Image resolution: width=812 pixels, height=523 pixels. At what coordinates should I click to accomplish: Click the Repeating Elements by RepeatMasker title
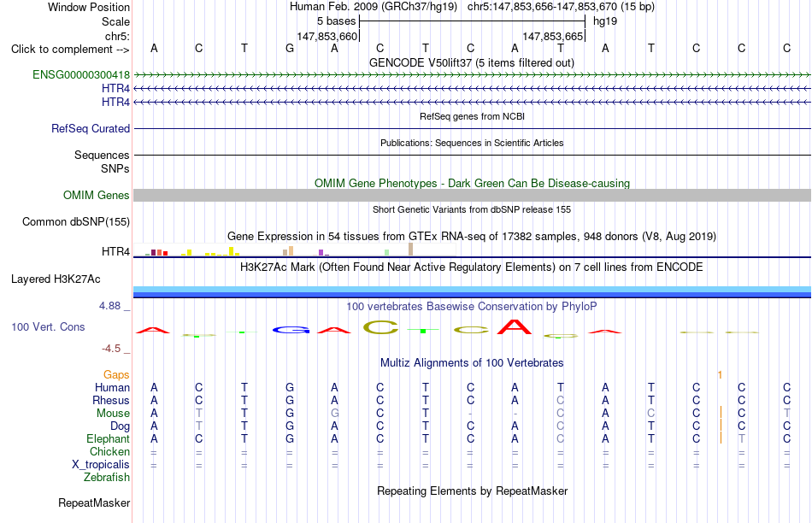[473, 491]
